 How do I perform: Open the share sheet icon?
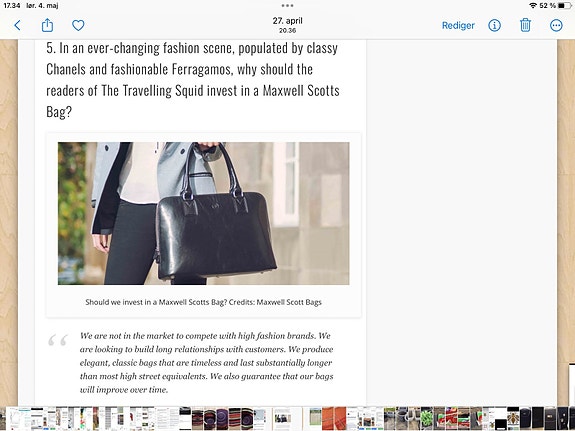pos(47,25)
